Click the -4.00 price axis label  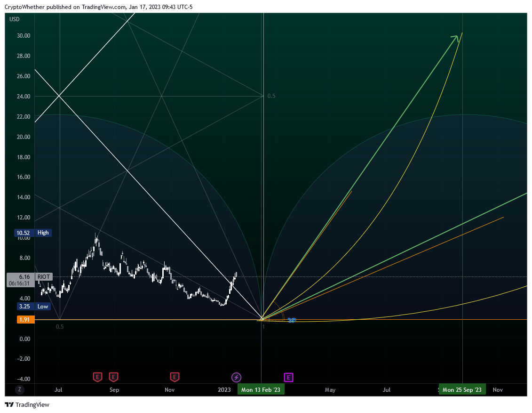[x=24, y=379]
